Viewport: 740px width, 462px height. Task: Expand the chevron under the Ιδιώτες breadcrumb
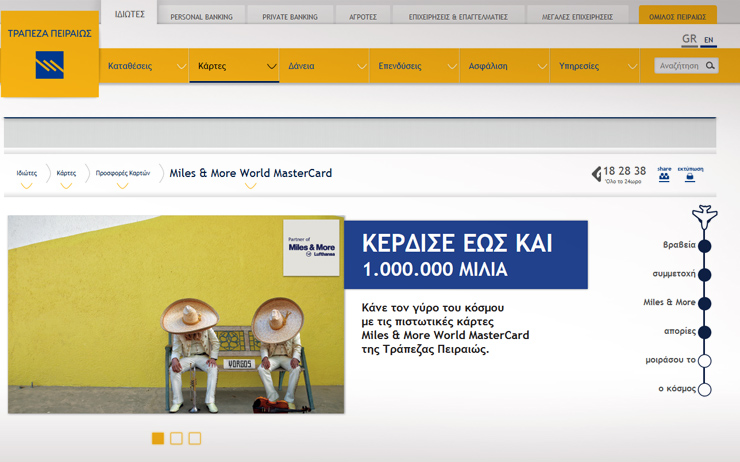[26, 186]
